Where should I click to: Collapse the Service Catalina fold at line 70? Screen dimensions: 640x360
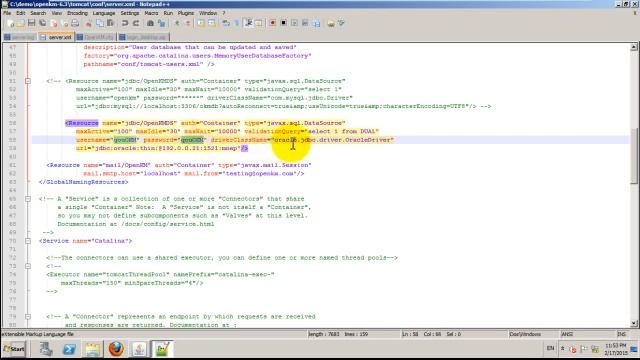28,241
